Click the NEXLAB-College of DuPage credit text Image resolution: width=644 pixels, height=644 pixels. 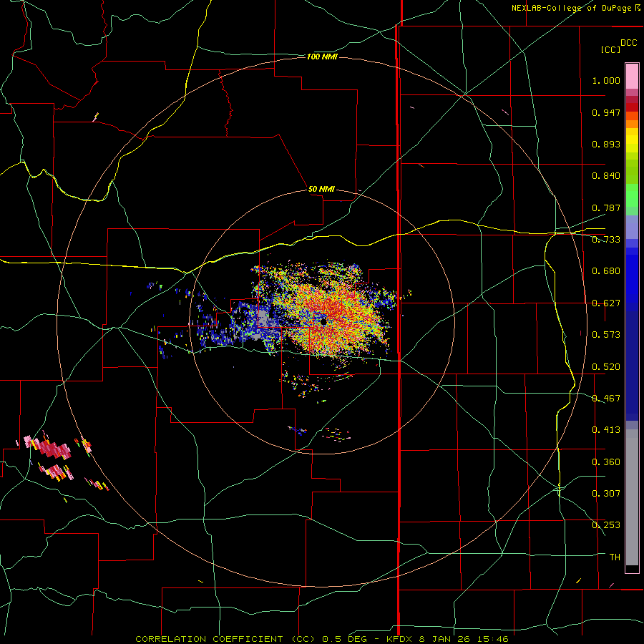(575, 8)
